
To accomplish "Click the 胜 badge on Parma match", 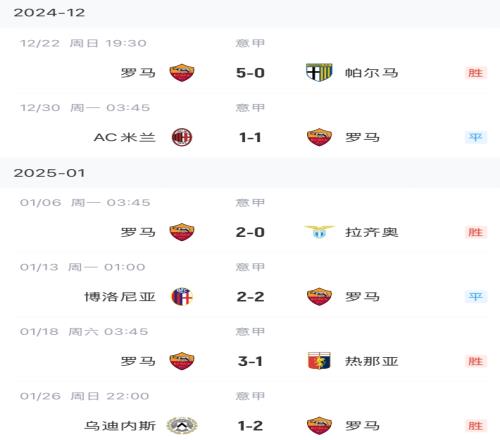I will point(476,73).
